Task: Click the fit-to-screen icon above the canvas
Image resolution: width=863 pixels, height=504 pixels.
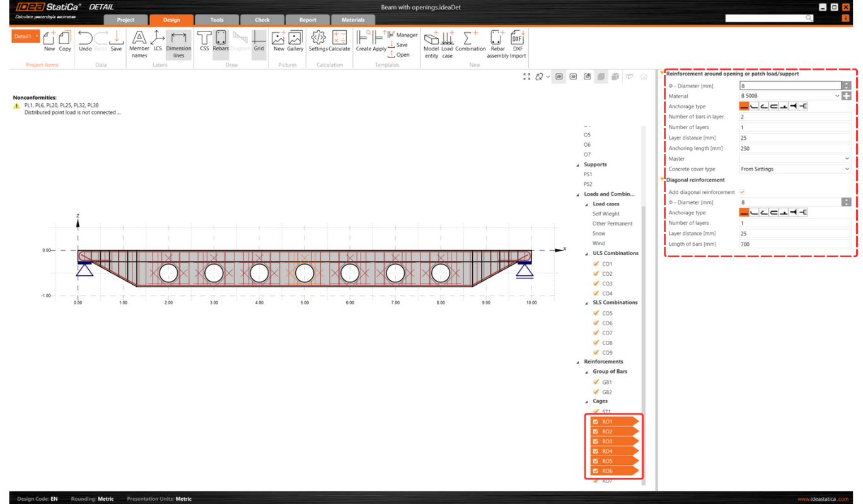Action: click(527, 76)
